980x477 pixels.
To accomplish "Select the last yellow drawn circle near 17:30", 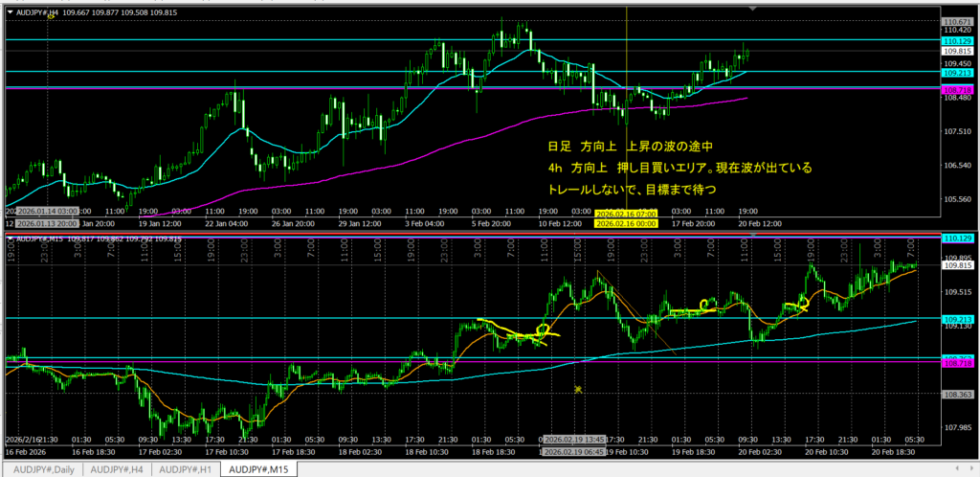I will pos(802,303).
